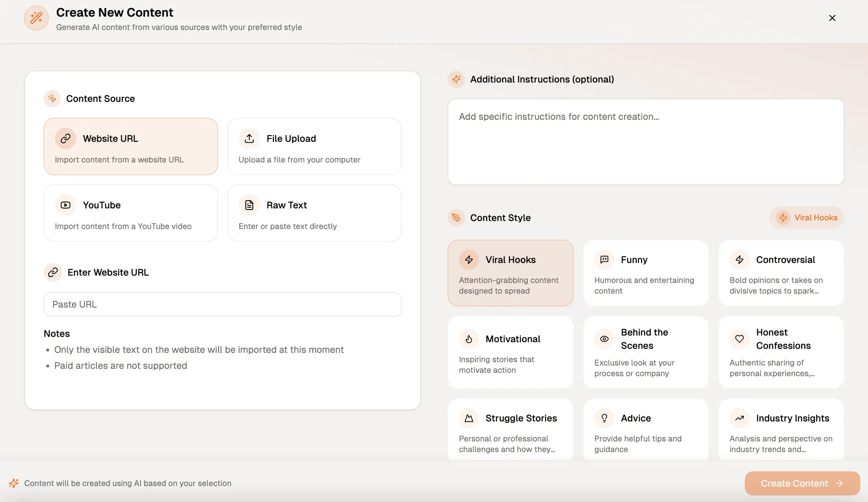Click the heart icon on Honest Confessions card

(739, 339)
